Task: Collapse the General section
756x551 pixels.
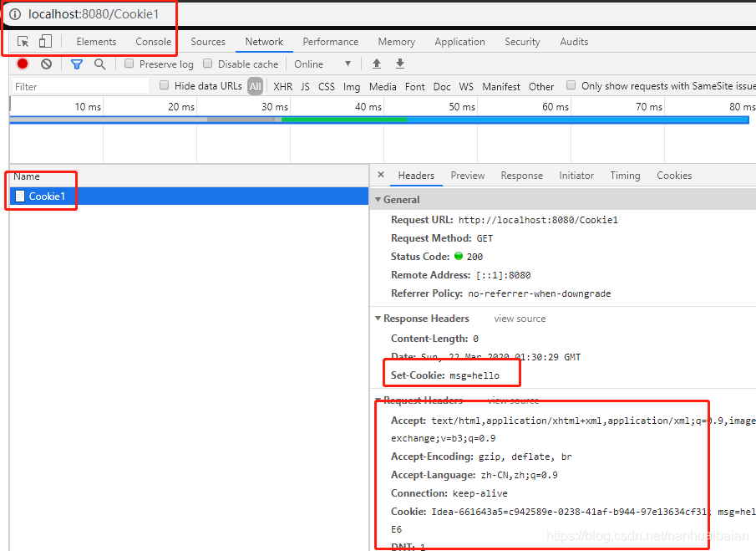Action: point(378,200)
